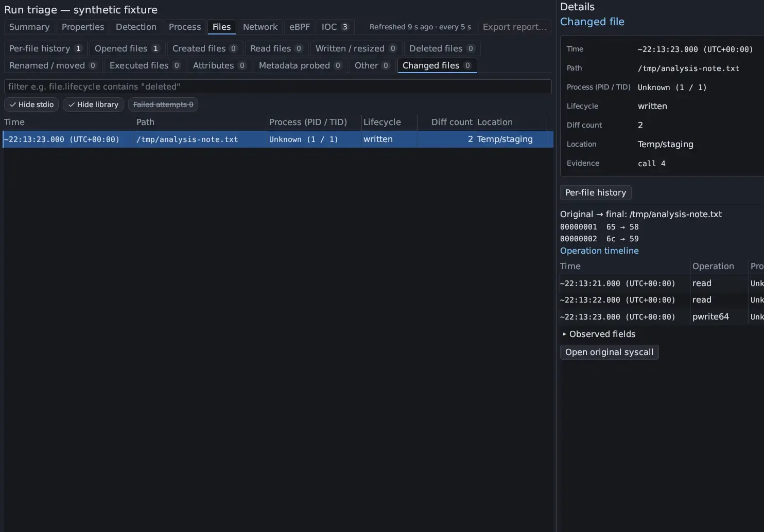The width and height of the screenshot is (764, 532).
Task: Focus the file filter input field
Action: pyautogui.click(x=278, y=86)
